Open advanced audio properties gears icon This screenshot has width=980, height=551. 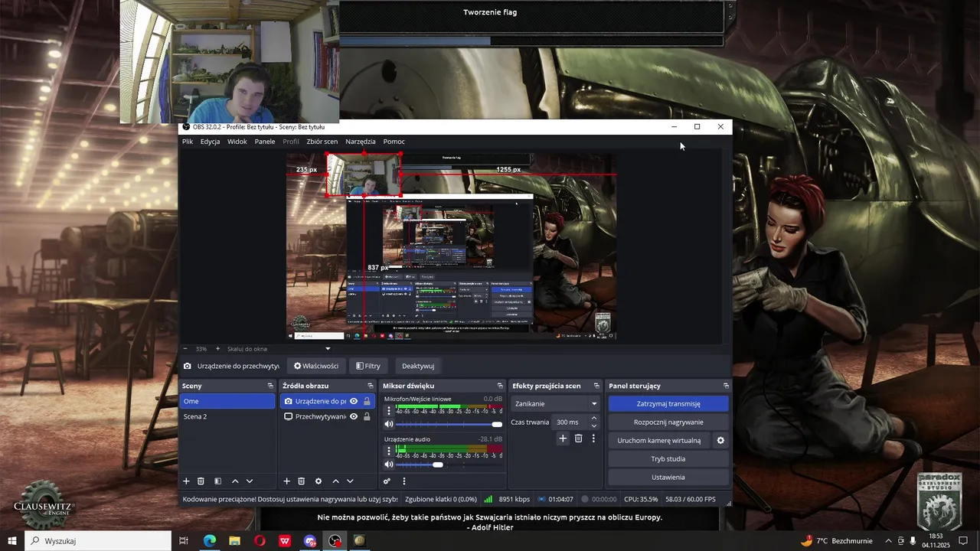coord(387,481)
